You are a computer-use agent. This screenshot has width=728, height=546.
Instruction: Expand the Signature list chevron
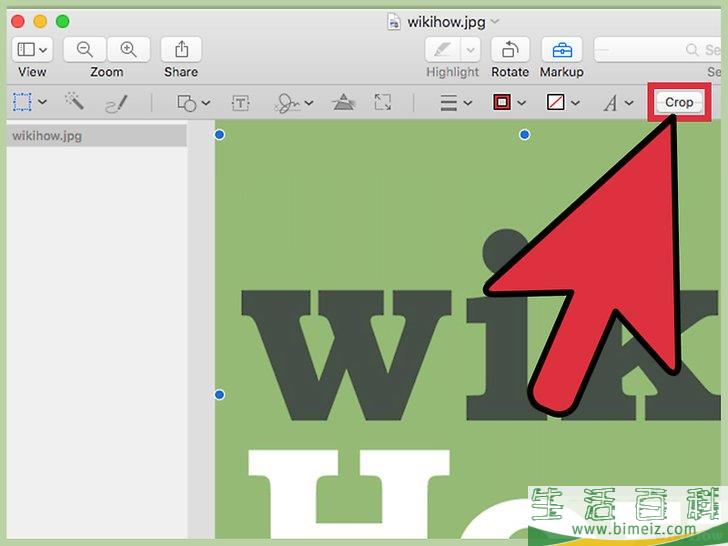point(309,103)
